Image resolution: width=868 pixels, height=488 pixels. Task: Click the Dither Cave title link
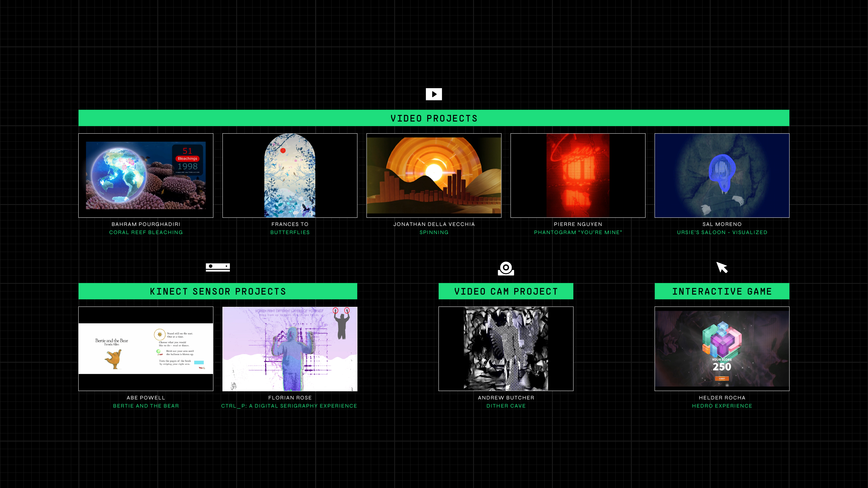(506, 406)
